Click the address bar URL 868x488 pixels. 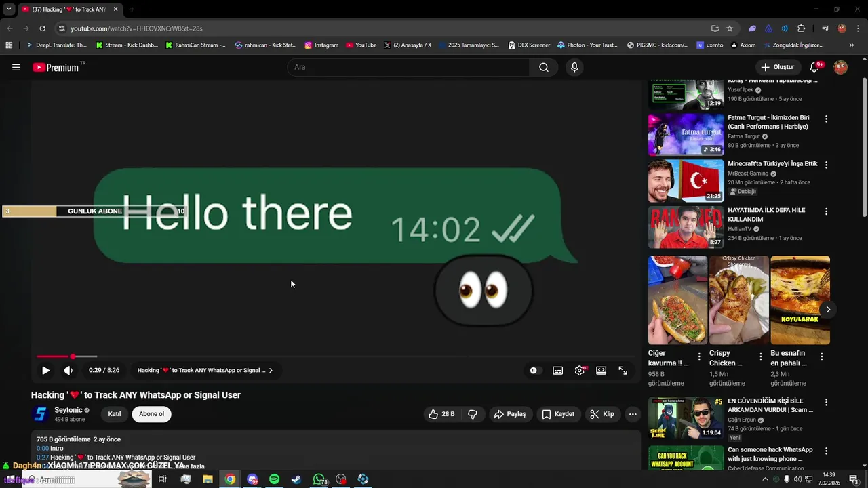(136, 28)
